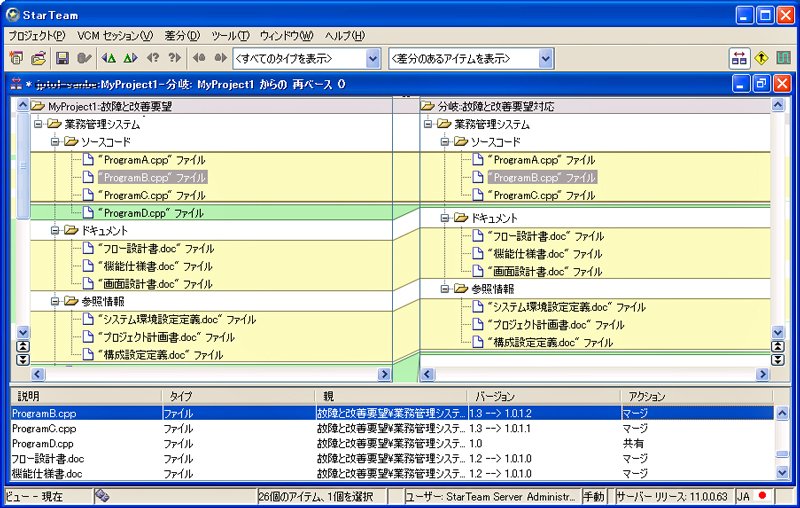Select プロジェクト計画書.doc in the right tree

556,324
